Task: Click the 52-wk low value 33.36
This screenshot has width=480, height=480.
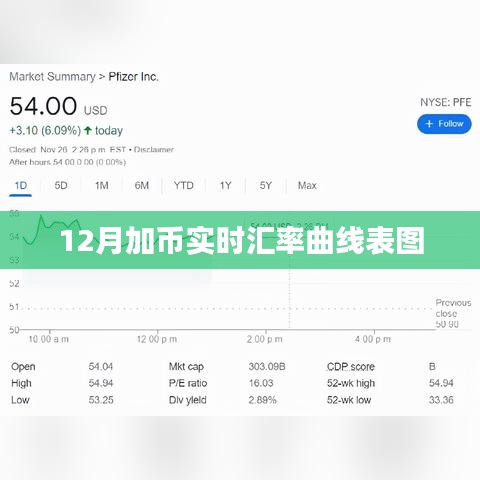Action: tap(441, 400)
